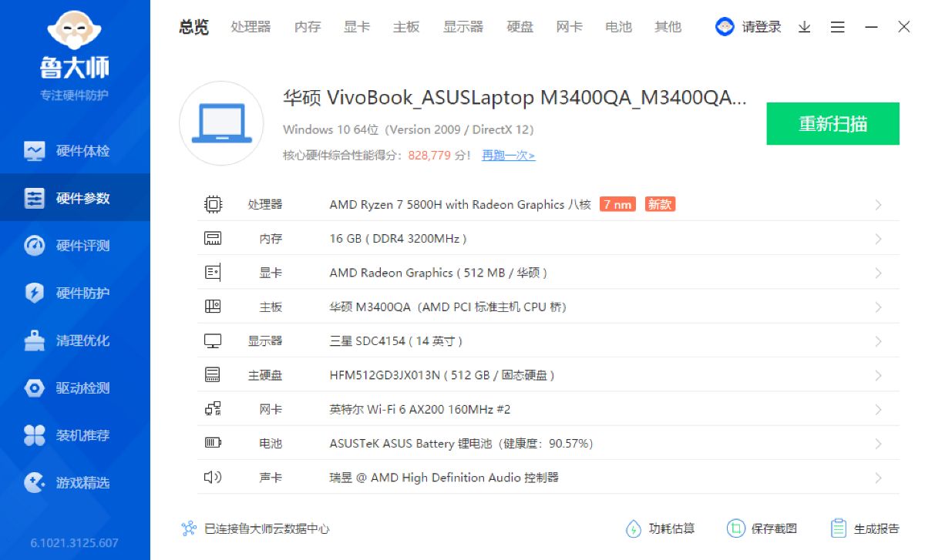Click the 声卡 speaker icon
925x560 pixels.
pos(213,478)
